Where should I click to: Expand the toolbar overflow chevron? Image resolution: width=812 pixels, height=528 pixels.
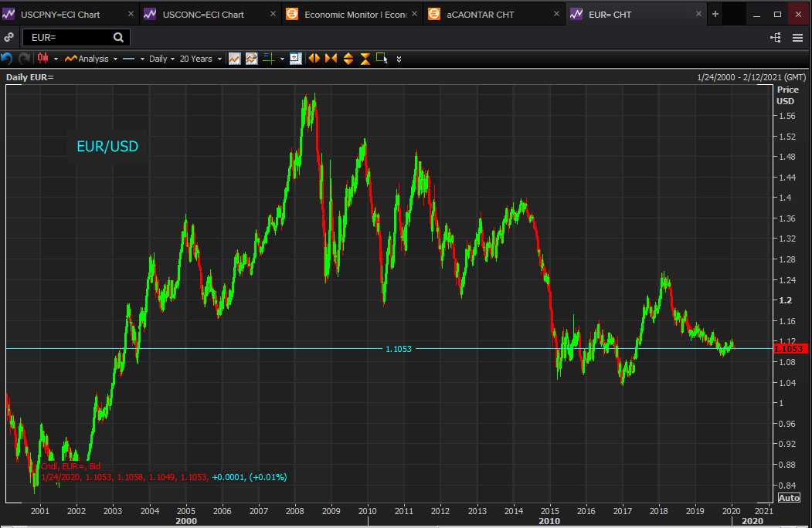pos(399,59)
